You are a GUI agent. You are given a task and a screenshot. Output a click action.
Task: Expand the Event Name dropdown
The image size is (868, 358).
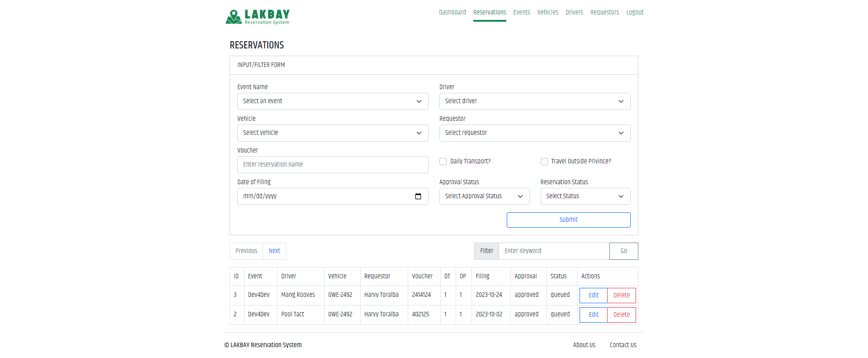[332, 101]
